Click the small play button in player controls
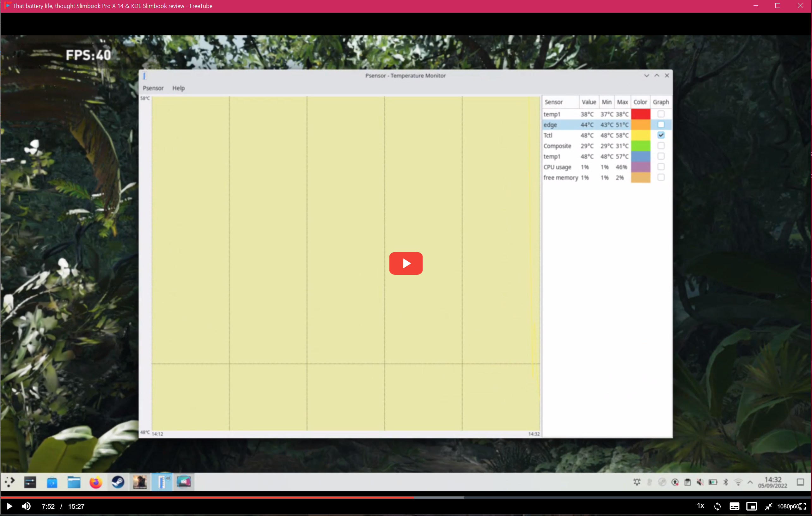The width and height of the screenshot is (812, 516). click(9, 506)
